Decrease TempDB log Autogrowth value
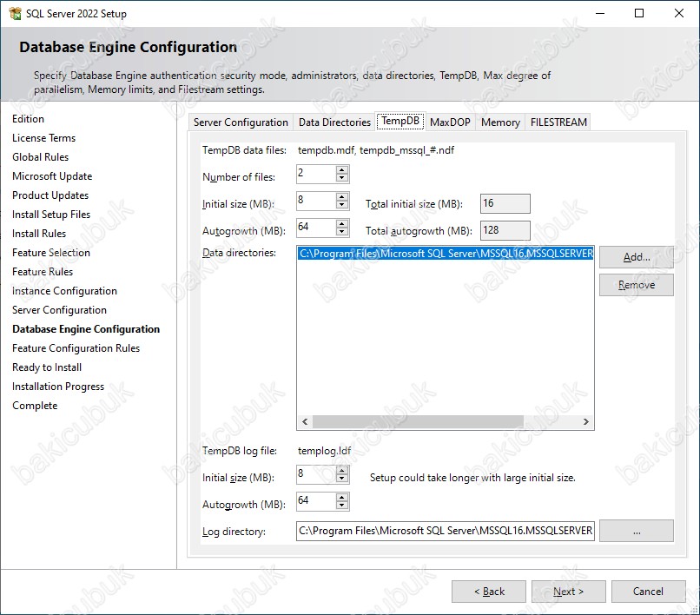The width and height of the screenshot is (700, 615). [342, 506]
